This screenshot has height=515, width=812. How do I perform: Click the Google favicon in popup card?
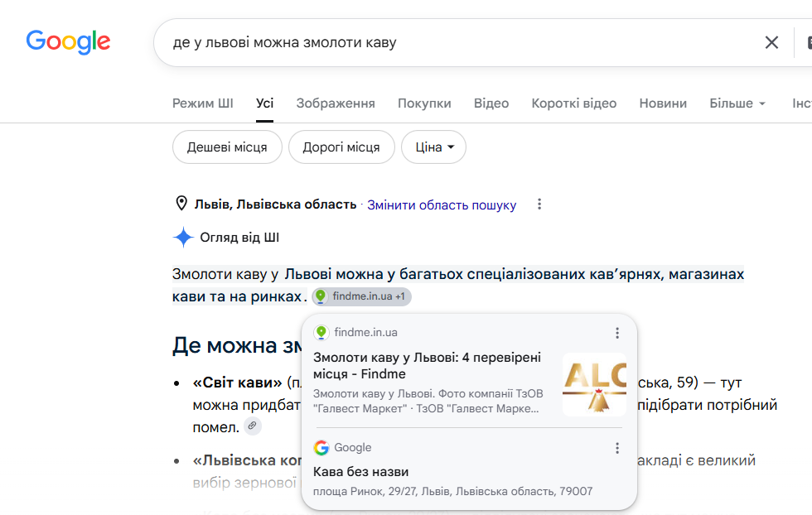tap(321, 447)
